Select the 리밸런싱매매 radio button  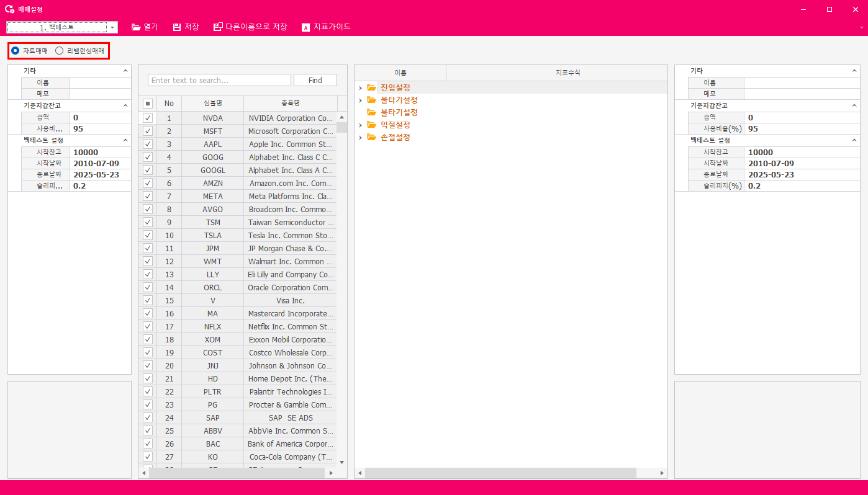pyautogui.click(x=60, y=51)
